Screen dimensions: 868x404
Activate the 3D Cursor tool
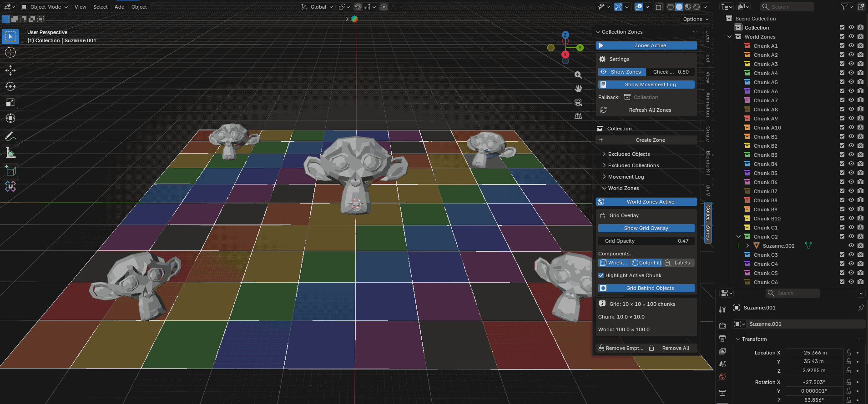tap(10, 52)
